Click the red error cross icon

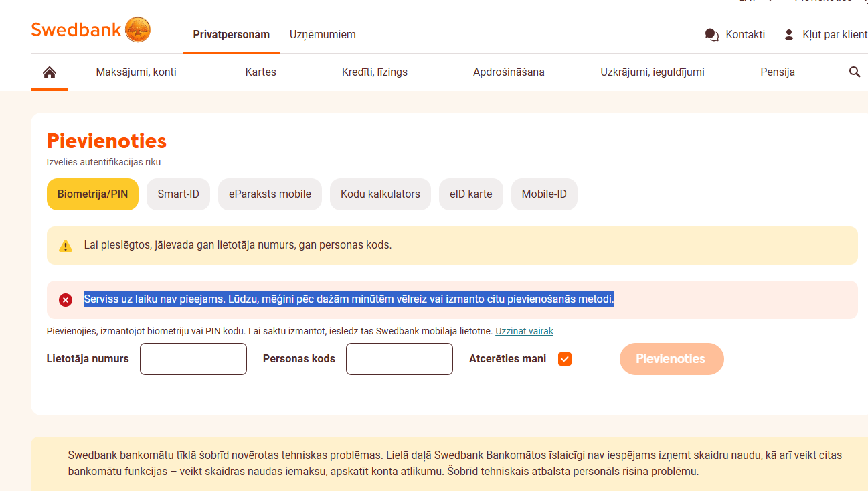click(x=66, y=300)
